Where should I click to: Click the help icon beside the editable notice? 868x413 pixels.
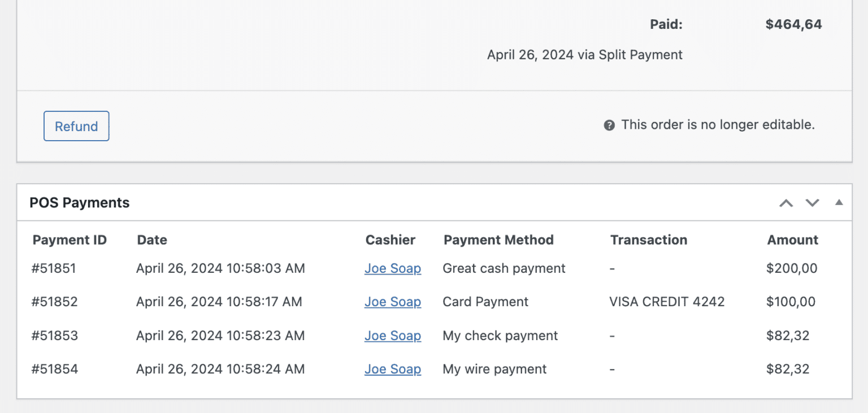(x=609, y=125)
